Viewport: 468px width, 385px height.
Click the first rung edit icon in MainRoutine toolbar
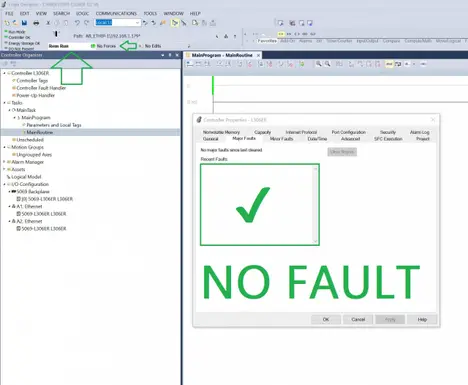190,64
